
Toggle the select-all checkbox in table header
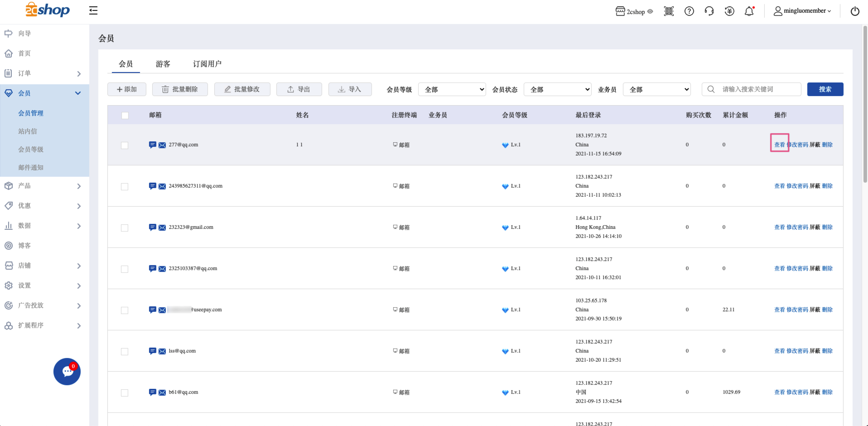coord(125,115)
